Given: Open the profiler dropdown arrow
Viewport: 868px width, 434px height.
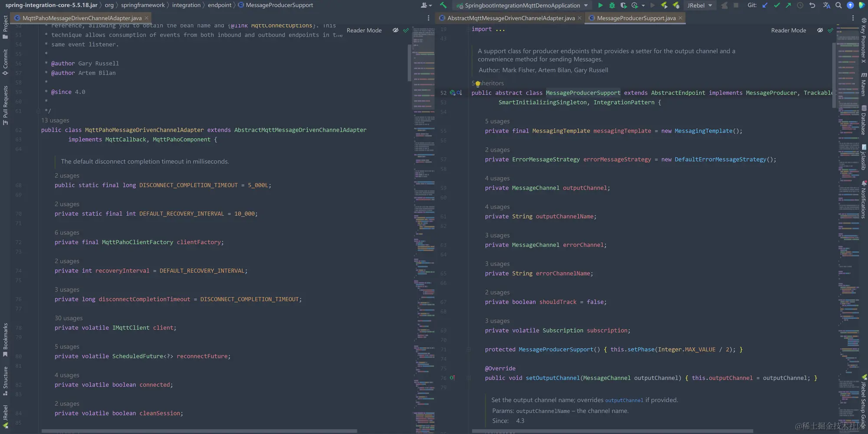Looking at the screenshot, I should point(643,6).
